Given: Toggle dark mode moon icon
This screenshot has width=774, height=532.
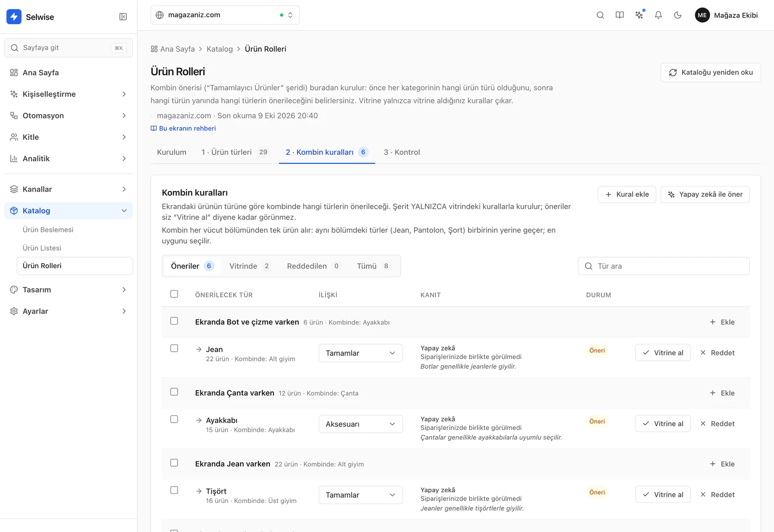Looking at the screenshot, I should coord(678,15).
